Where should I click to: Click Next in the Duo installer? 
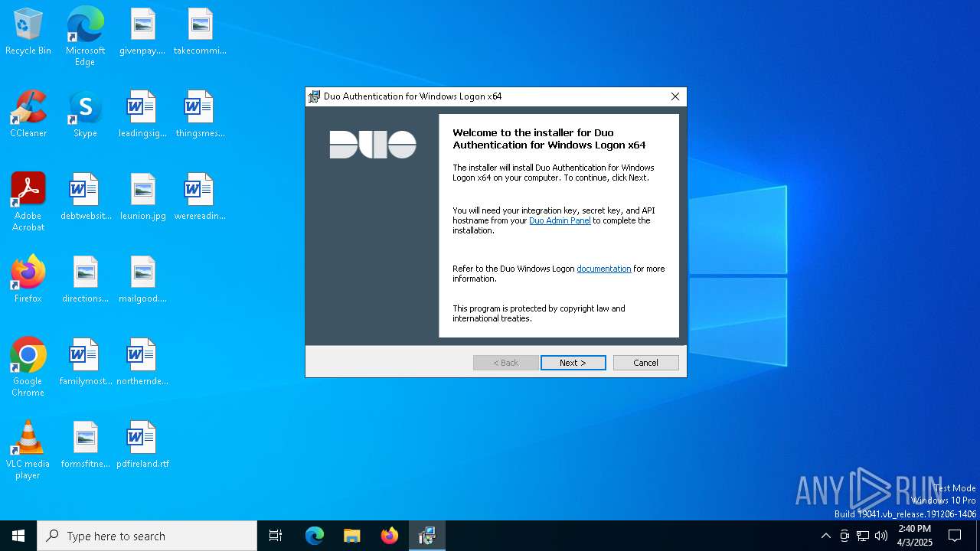point(573,363)
